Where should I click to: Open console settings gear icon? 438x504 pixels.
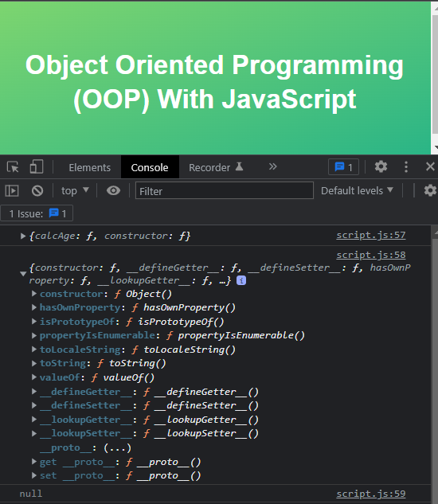point(430,190)
